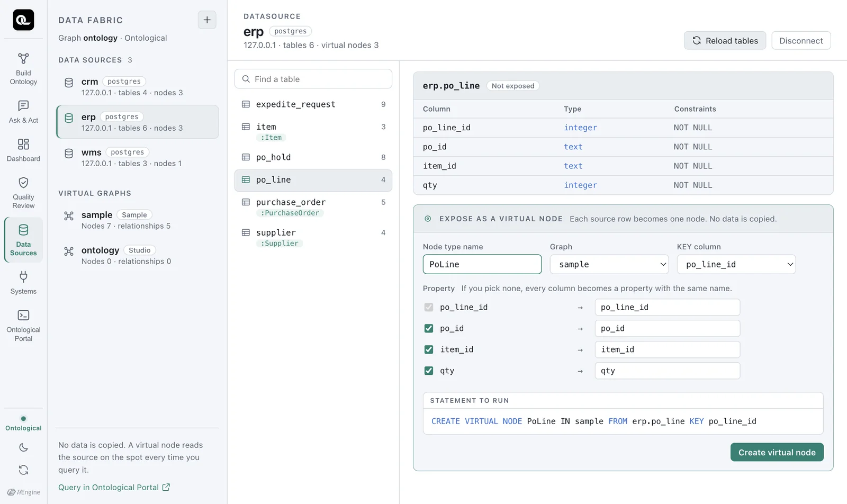Open the Systems section

[x=23, y=283]
